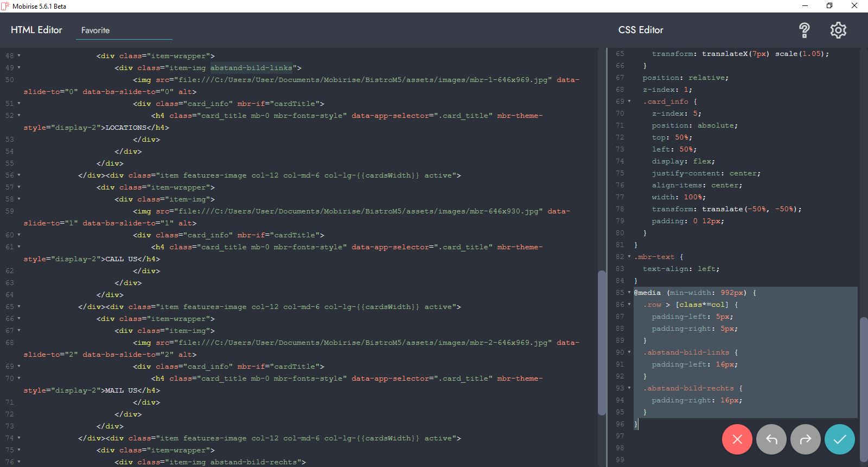The width and height of the screenshot is (868, 467).
Task: Place cursor on LOCATIONS heading text in HTML
Action: [126, 128]
